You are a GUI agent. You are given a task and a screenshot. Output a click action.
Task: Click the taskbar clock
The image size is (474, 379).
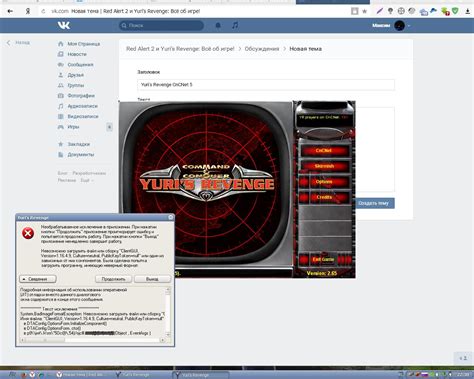464,375
